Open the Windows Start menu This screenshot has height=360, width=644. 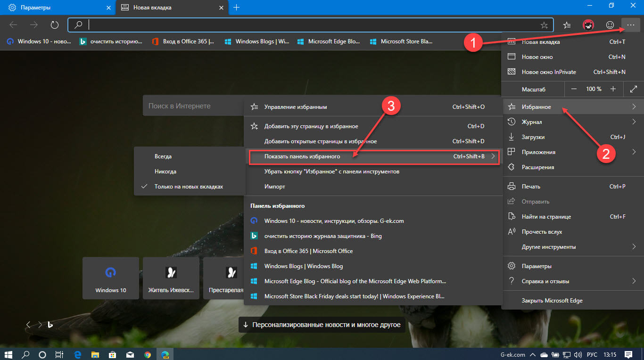point(9,354)
